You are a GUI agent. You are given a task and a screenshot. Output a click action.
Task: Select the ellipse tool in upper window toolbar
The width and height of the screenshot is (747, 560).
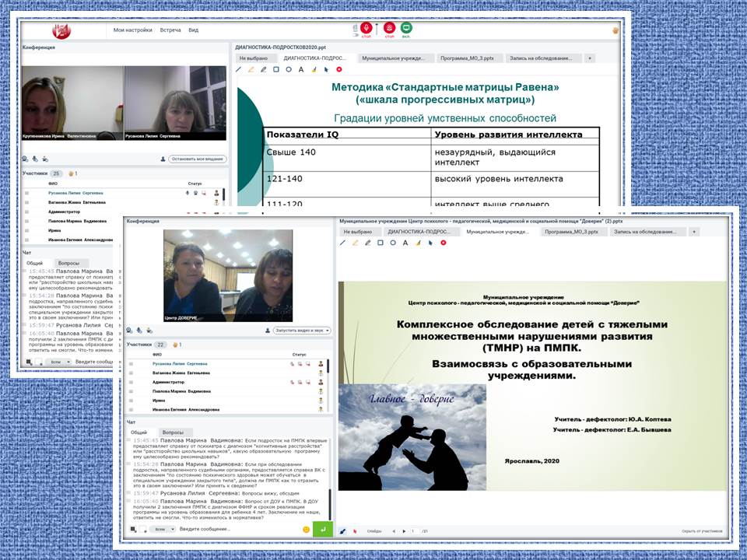click(x=289, y=69)
